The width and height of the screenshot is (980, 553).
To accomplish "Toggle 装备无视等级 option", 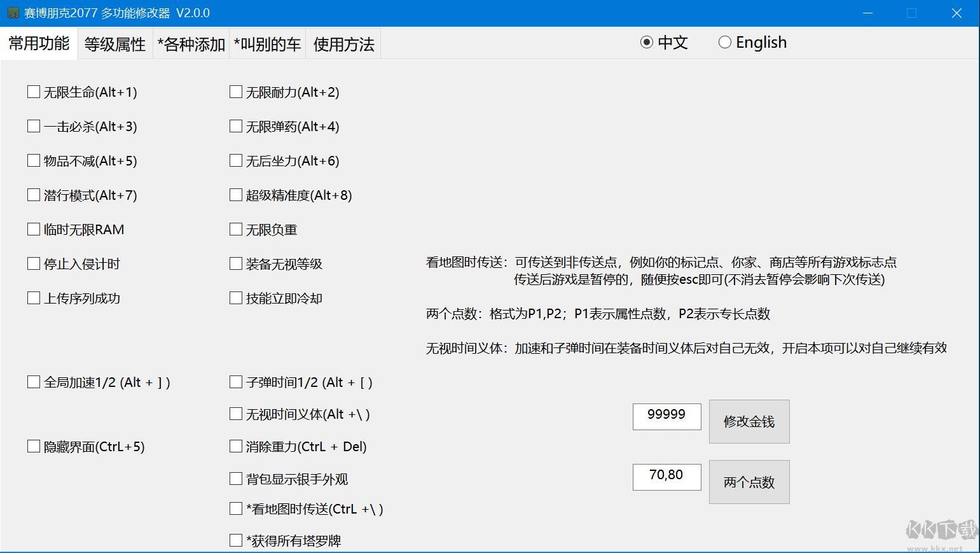I will coord(235,263).
